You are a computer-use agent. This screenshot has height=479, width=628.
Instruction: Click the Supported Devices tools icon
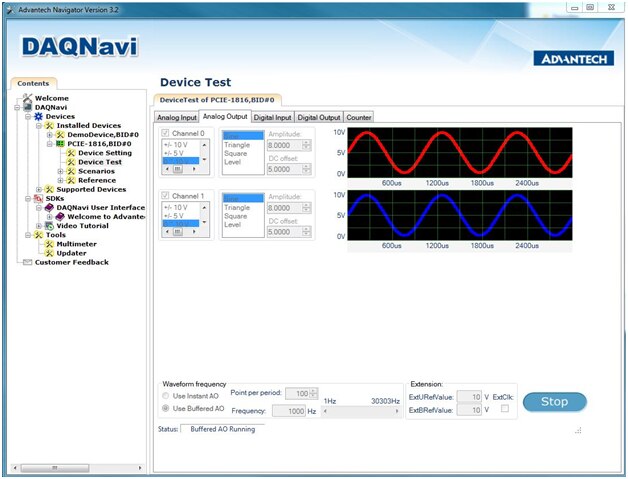(x=49, y=189)
